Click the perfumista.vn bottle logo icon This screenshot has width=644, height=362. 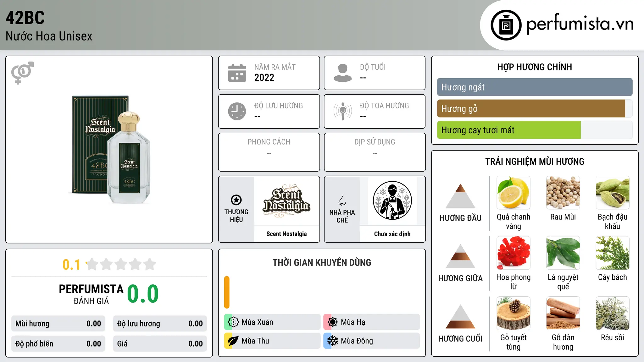(506, 25)
